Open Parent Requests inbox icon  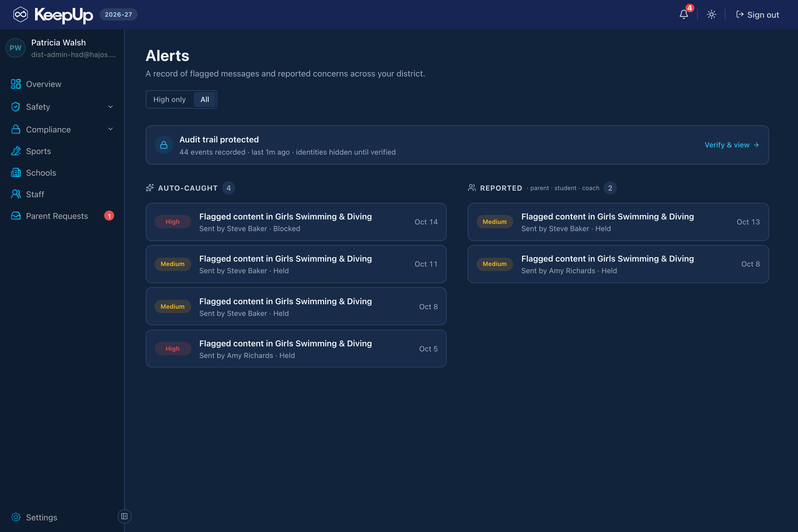point(16,216)
